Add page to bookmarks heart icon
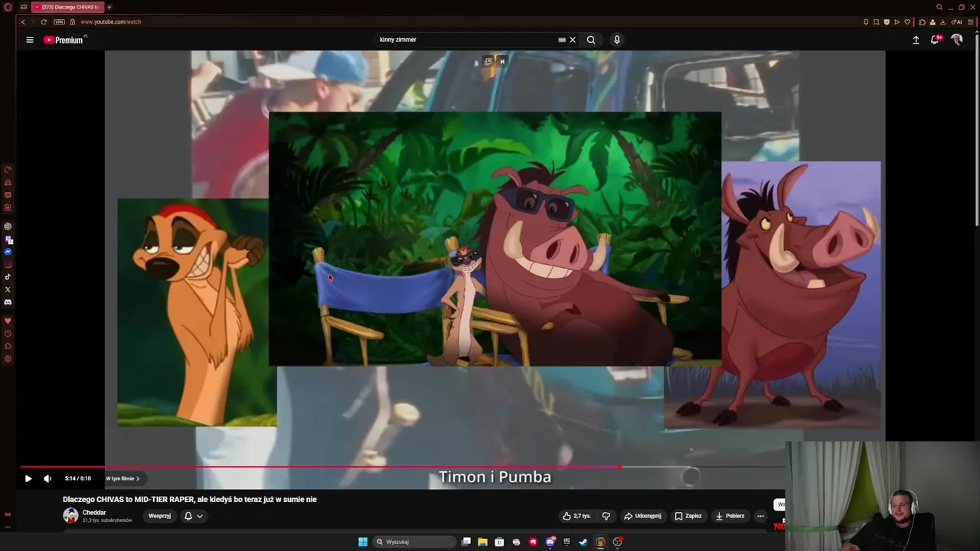Screen dimensions: 980x551 (x=907, y=21)
